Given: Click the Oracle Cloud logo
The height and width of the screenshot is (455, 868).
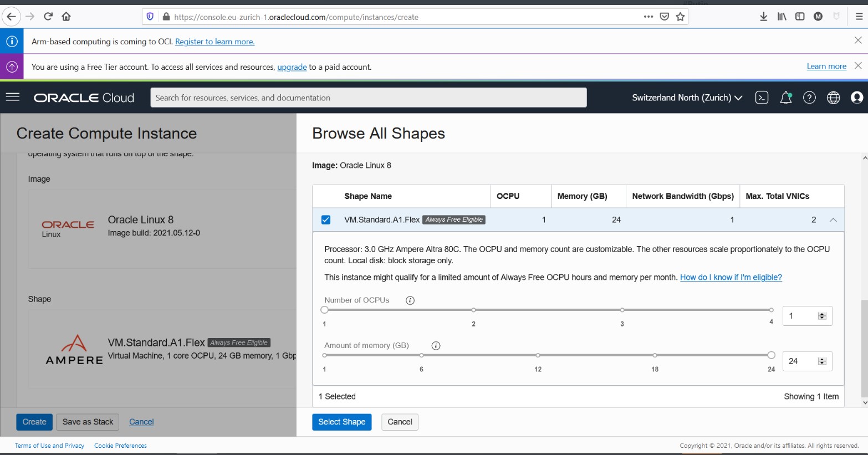Looking at the screenshot, I should coord(84,98).
